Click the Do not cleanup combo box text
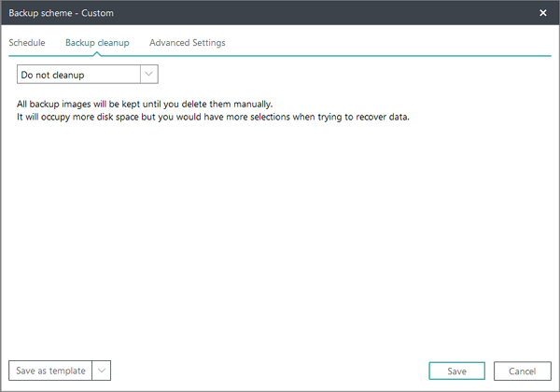This screenshot has width=560, height=392. point(52,75)
